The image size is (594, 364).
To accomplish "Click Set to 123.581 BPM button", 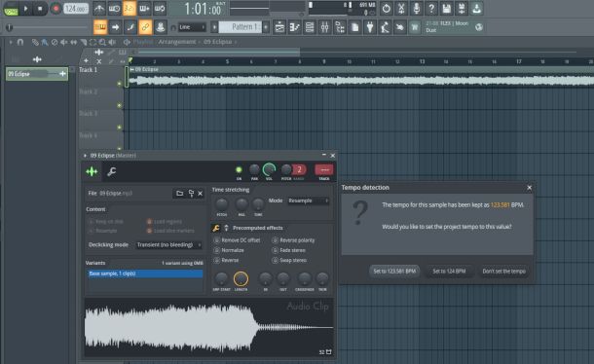I will tap(394, 272).
